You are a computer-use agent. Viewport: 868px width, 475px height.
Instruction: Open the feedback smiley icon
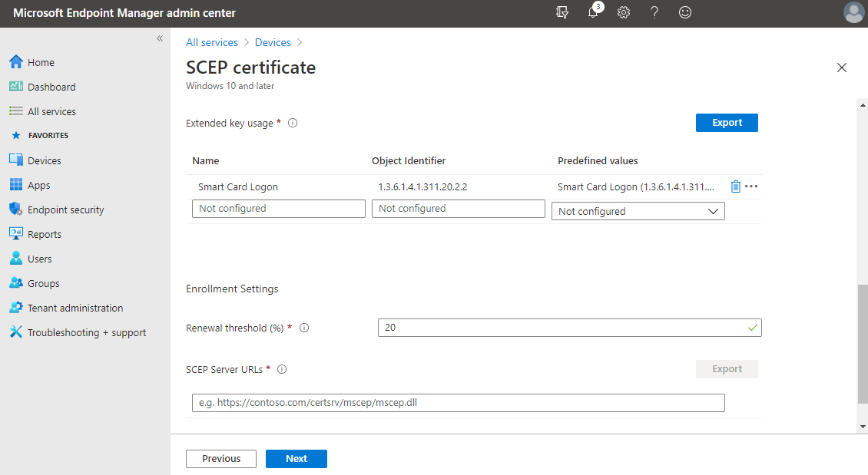[x=685, y=13]
